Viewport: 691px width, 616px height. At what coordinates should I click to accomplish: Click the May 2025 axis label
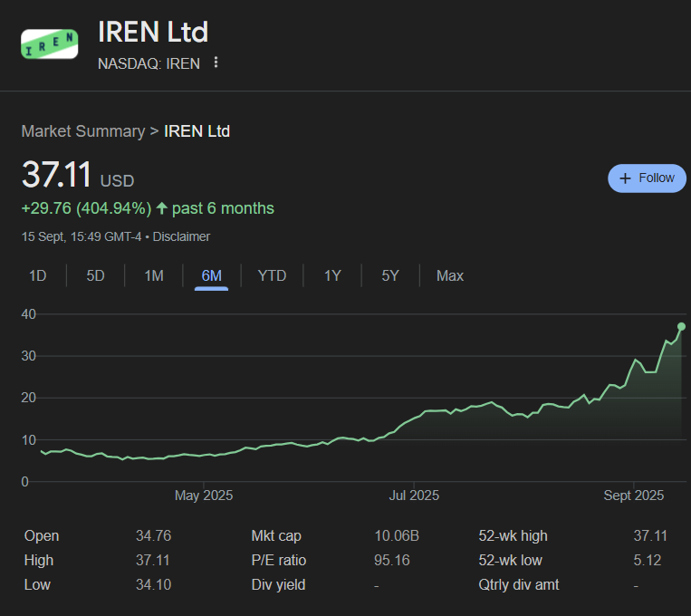204,496
